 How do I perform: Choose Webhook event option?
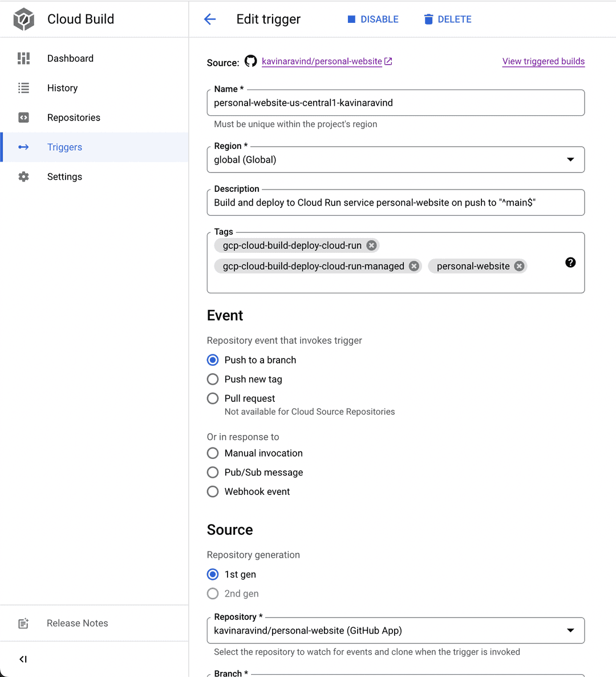(x=213, y=491)
